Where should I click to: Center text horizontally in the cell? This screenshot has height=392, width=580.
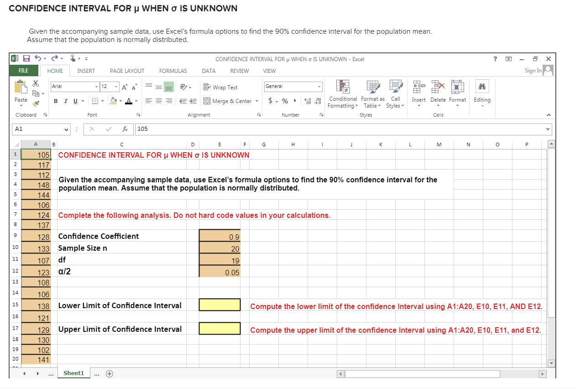tap(159, 101)
